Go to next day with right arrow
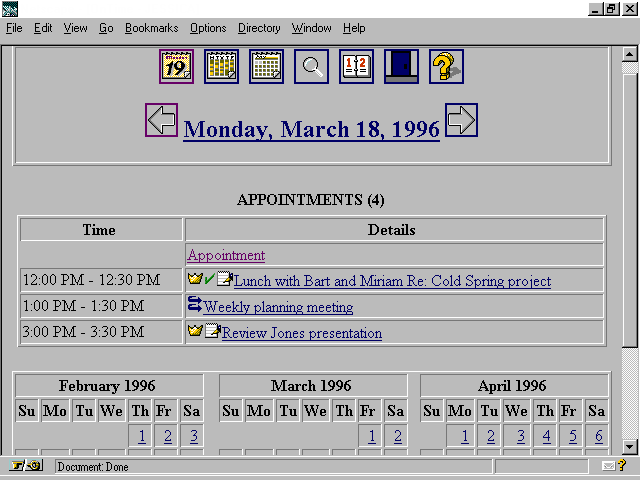 coord(461,121)
